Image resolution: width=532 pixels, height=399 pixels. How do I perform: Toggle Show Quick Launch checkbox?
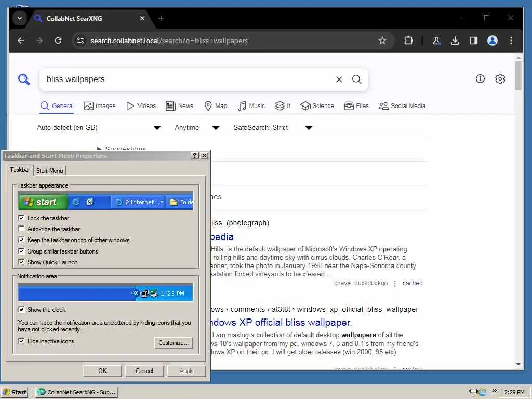21,262
